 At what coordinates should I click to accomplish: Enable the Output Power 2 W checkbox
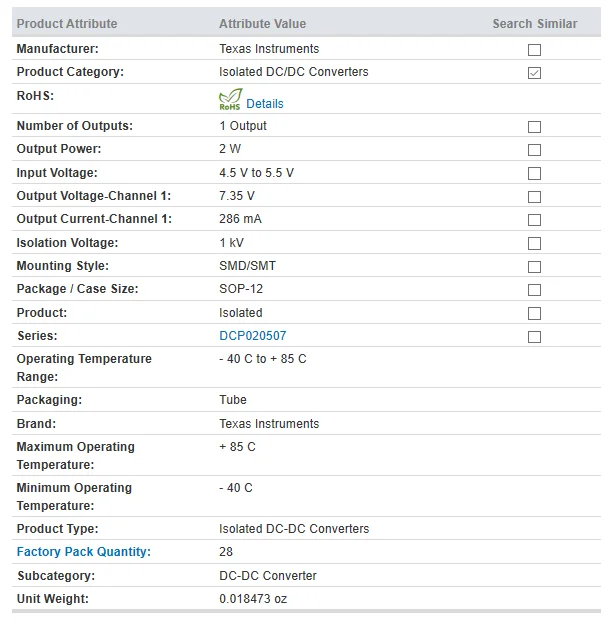(x=534, y=150)
